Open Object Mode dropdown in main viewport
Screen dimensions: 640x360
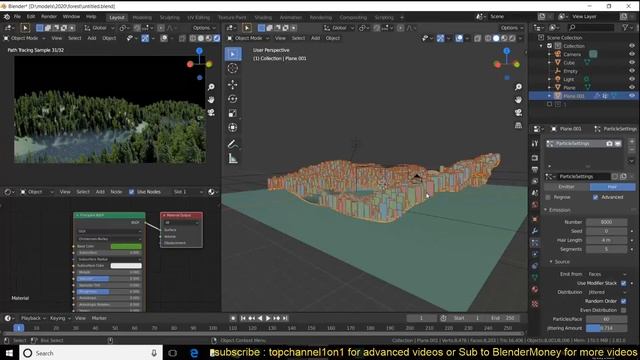point(249,38)
